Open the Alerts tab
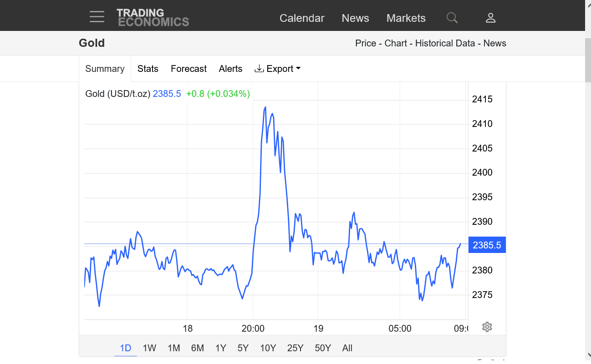Viewport: 591px width, 364px height. coord(230,69)
